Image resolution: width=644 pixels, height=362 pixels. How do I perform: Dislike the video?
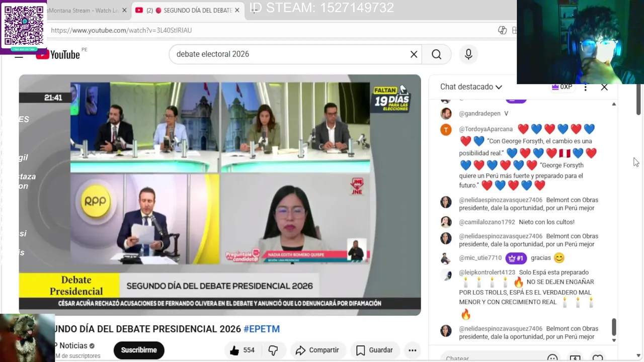[x=273, y=350]
